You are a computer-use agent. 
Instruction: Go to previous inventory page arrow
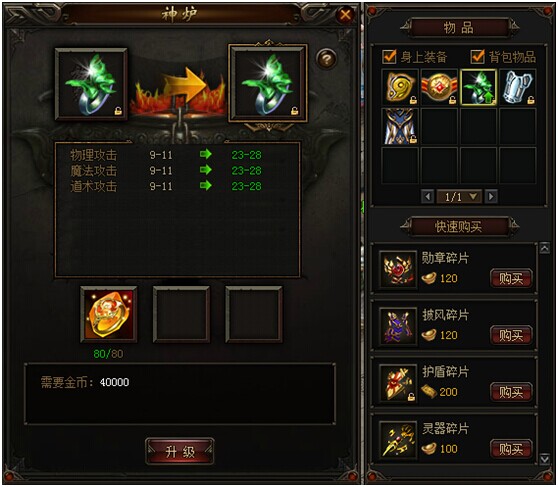point(427,197)
